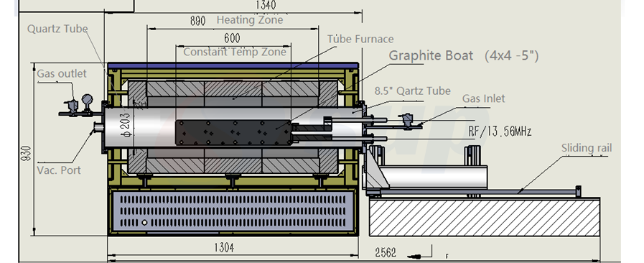Screen dimensions: 644x263
Task: Click the 1304 dimension value
Action: (224, 248)
